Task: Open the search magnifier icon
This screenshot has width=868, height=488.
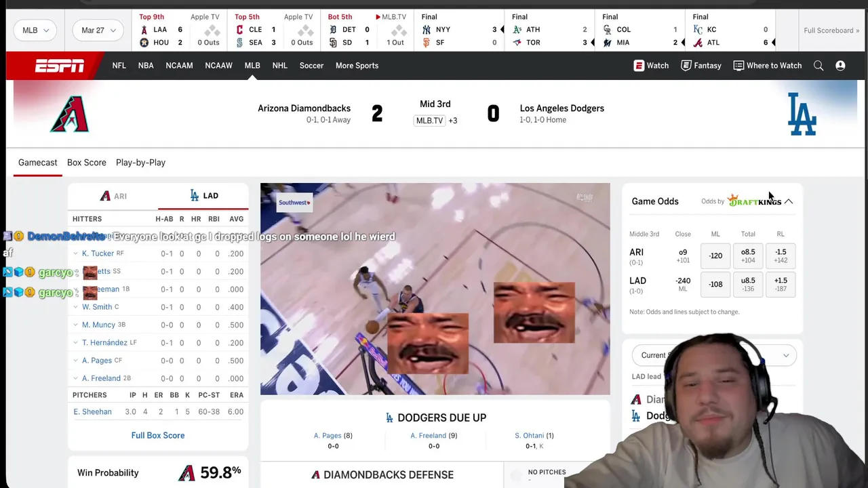Action: 818,66
